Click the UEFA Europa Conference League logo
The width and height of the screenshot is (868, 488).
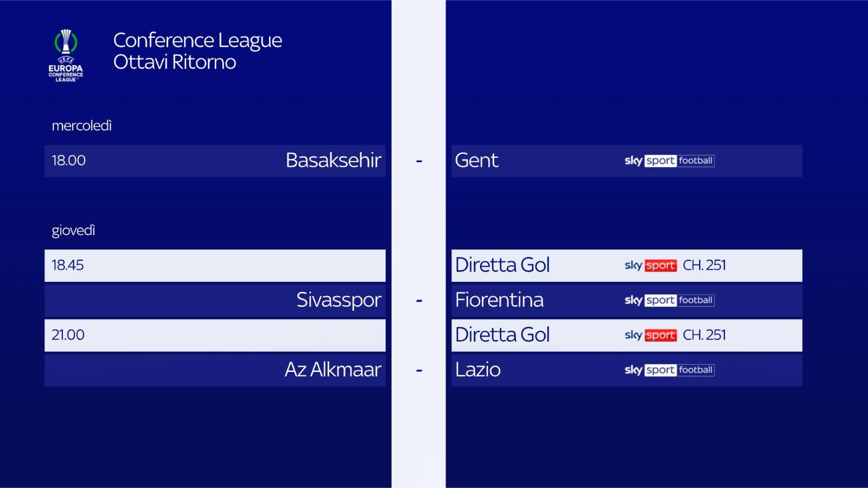click(x=66, y=56)
